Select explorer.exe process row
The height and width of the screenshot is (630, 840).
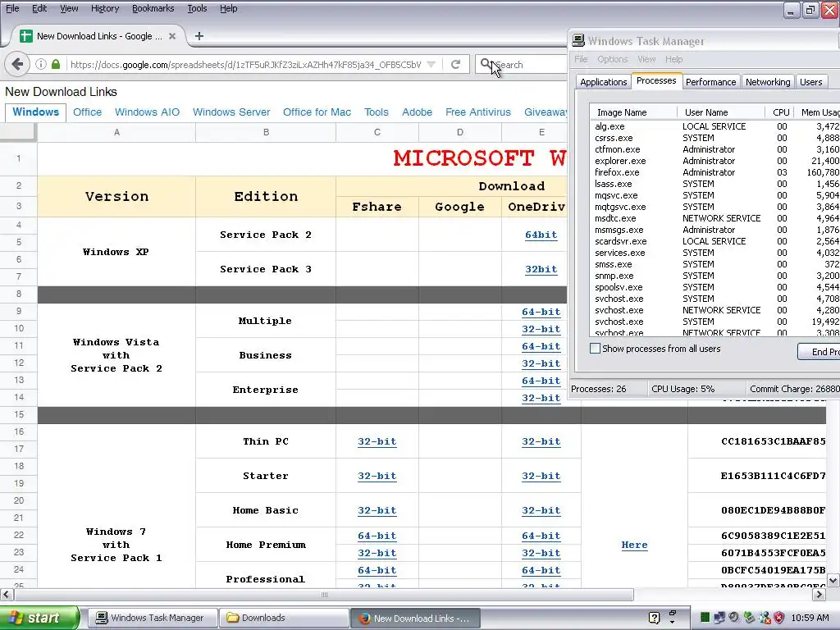715,161
